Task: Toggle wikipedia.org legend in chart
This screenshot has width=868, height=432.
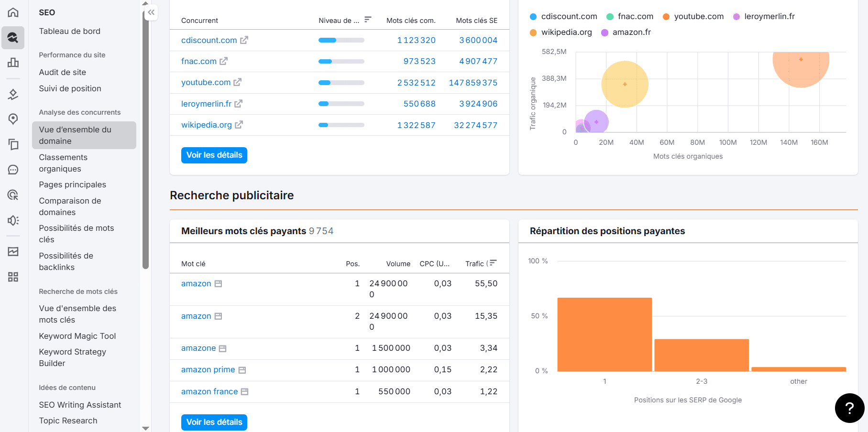Action: pyautogui.click(x=561, y=32)
